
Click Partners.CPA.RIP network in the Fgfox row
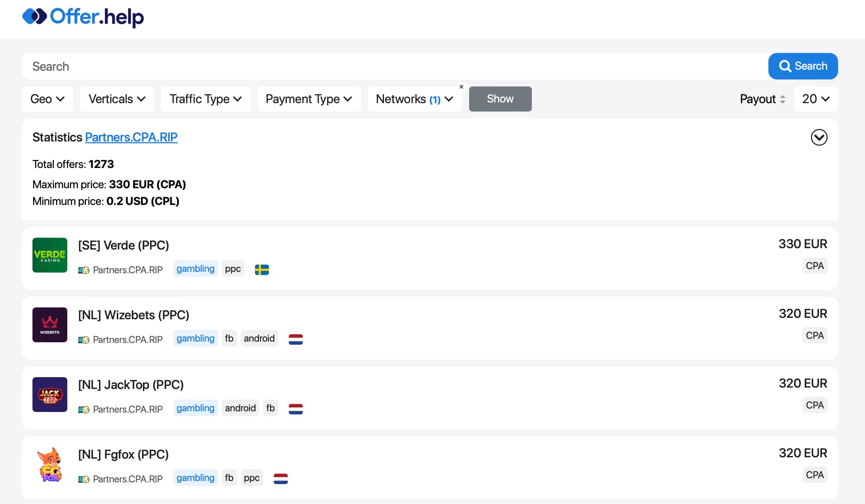click(128, 479)
